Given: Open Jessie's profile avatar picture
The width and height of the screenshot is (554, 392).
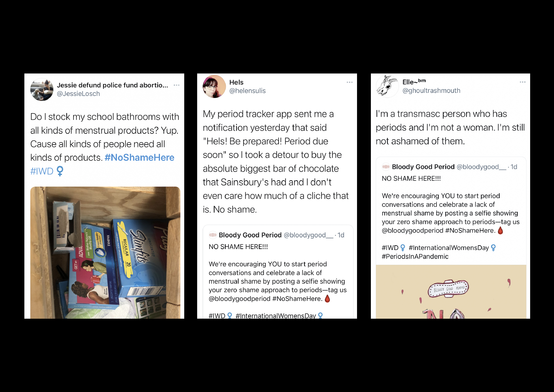Looking at the screenshot, I should pyautogui.click(x=42, y=90).
